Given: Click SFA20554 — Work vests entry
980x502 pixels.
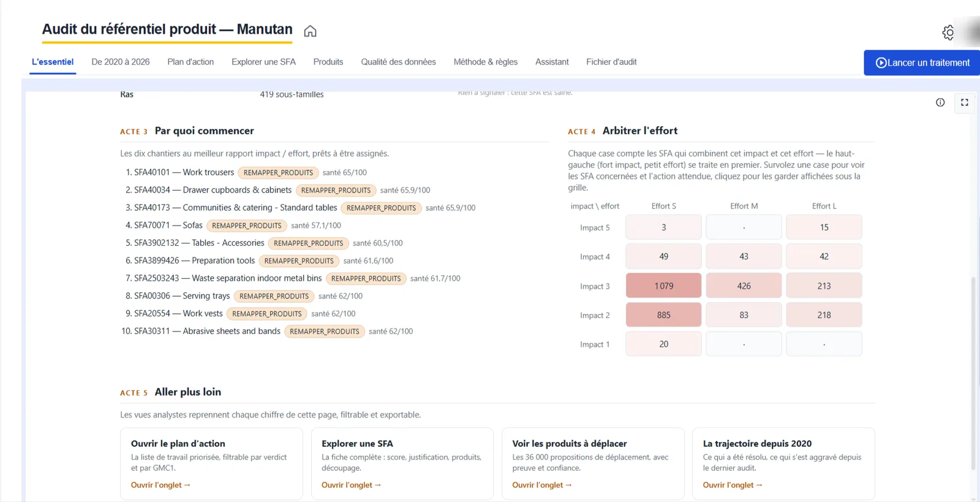Looking at the screenshot, I should 178,314.
